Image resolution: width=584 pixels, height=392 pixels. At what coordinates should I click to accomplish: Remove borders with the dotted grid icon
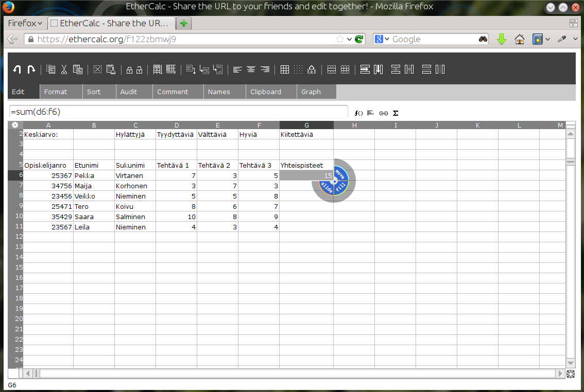298,69
